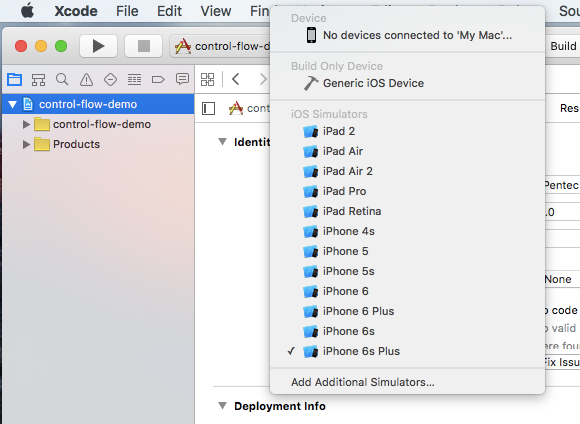Click the Stop button in toolbar
This screenshot has width=580, height=424.
(144, 46)
